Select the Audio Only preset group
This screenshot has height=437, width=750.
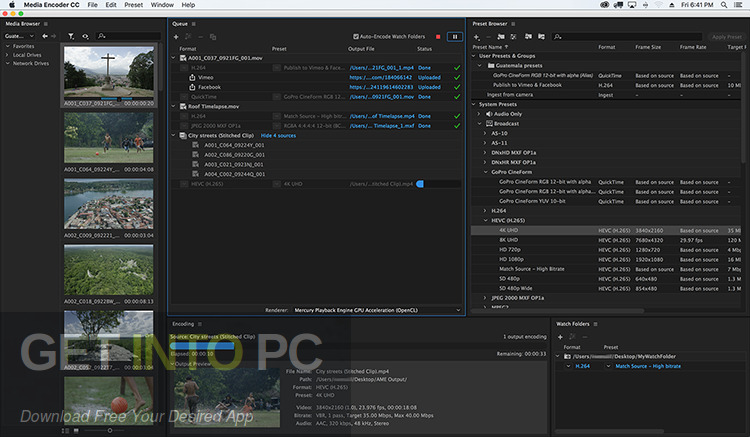coord(504,114)
